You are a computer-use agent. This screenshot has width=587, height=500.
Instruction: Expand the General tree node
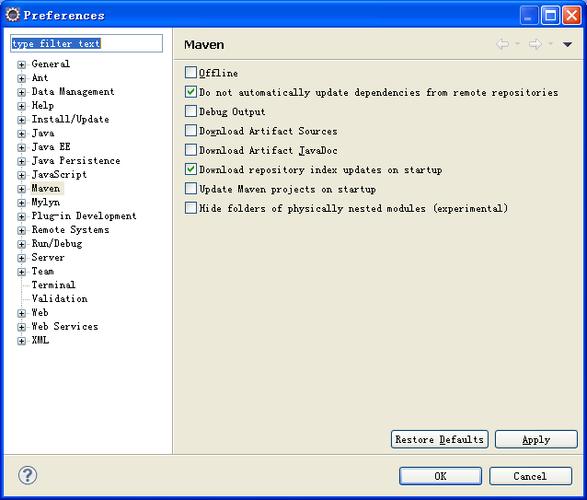click(21, 64)
